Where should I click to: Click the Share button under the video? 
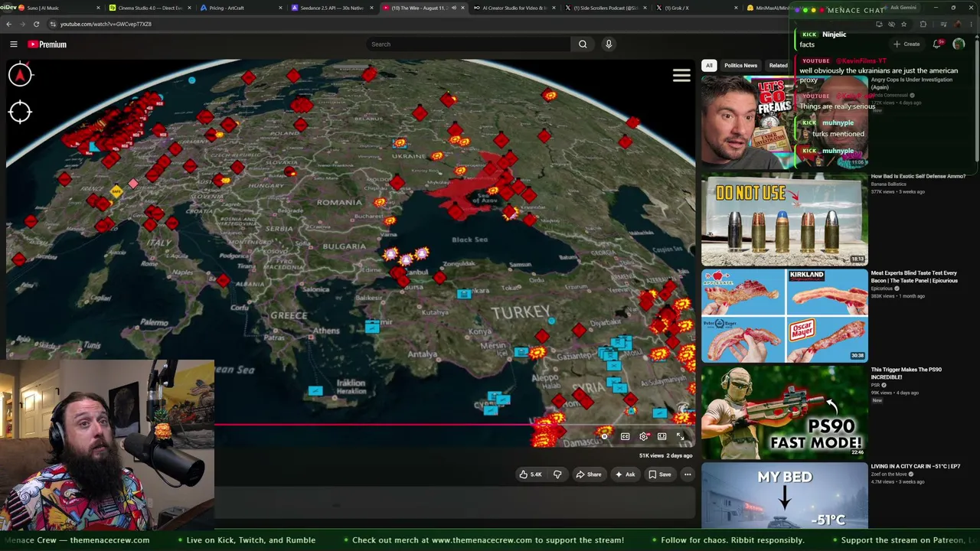click(588, 474)
